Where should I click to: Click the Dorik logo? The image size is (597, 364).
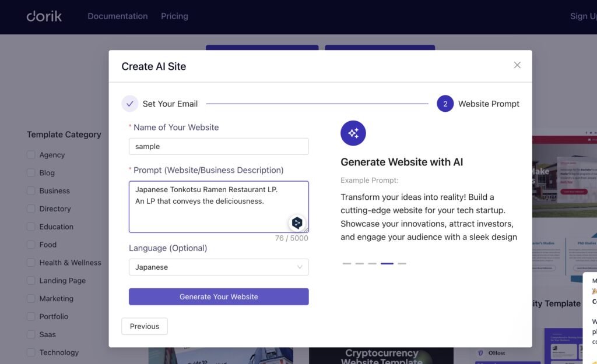44,16
